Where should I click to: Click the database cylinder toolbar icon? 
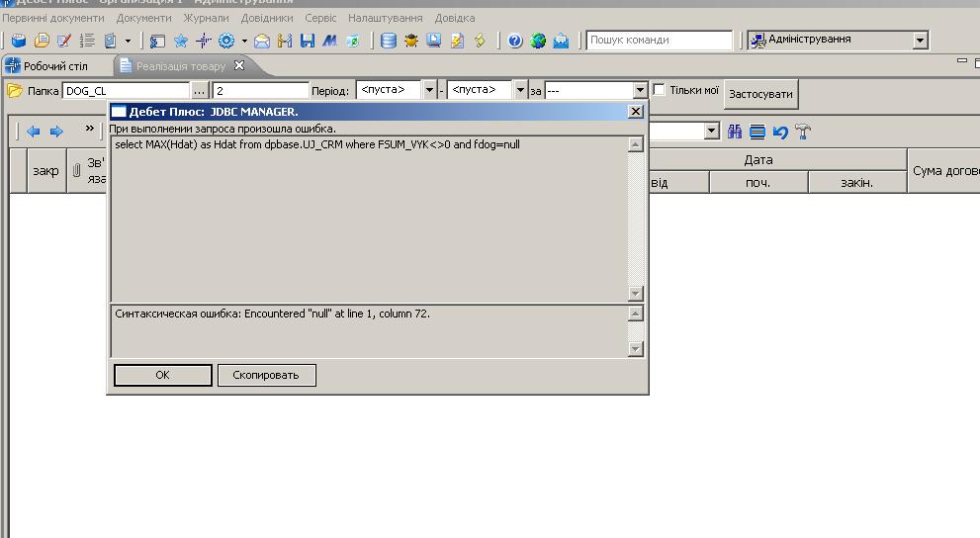click(x=388, y=42)
